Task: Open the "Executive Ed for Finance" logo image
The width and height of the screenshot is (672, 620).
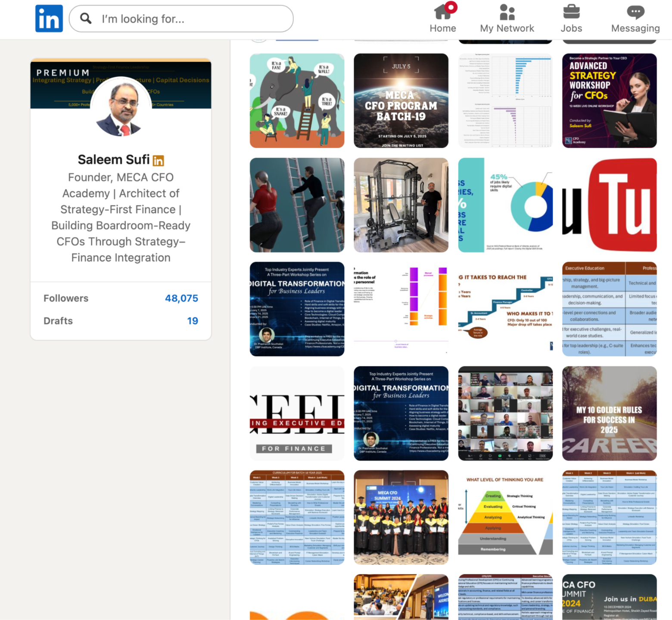Action: point(297,413)
